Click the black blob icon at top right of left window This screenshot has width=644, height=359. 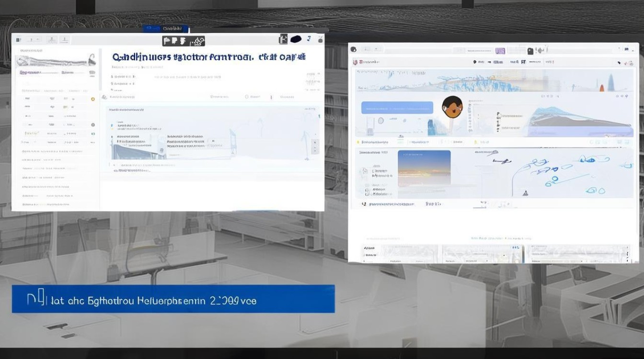(x=296, y=39)
